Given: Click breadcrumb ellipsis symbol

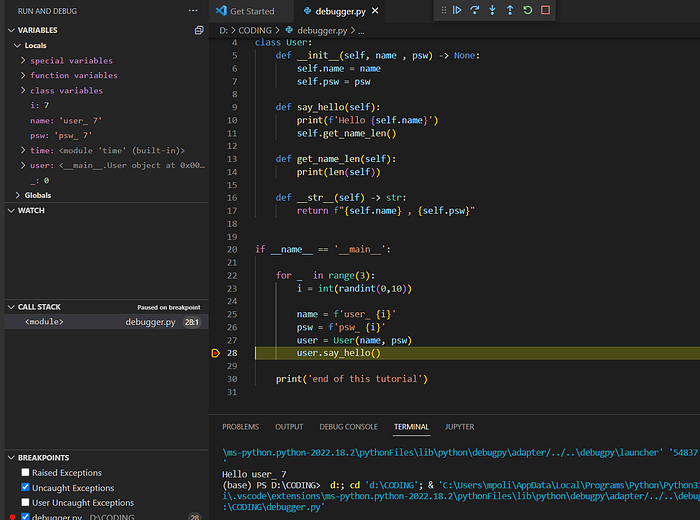Looking at the screenshot, I should pos(361,30).
